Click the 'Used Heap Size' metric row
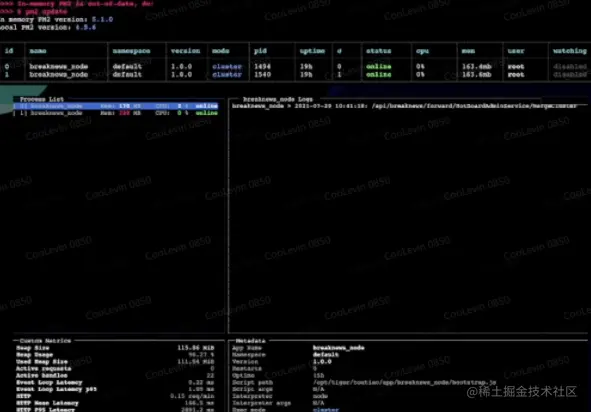This screenshot has width=591, height=412. pyautogui.click(x=115, y=362)
